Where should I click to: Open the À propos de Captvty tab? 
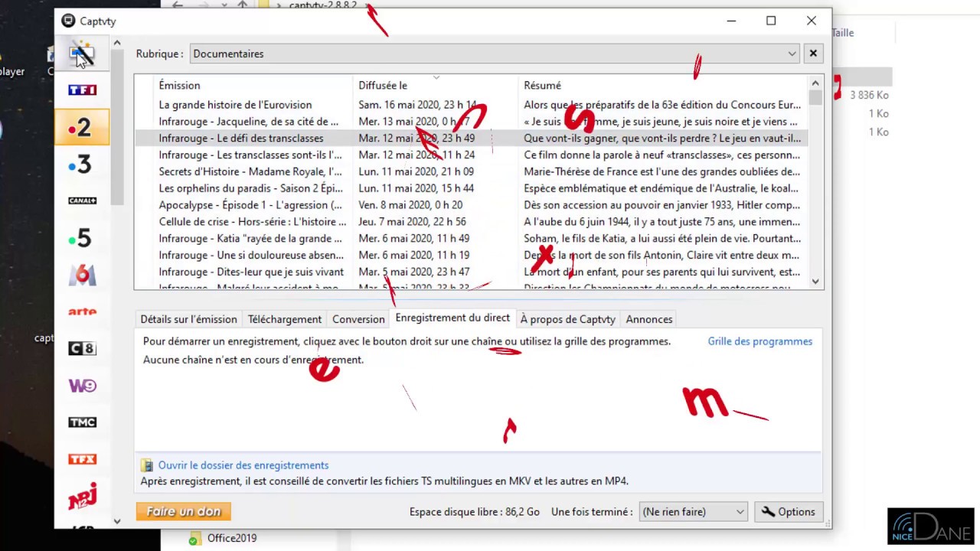point(567,319)
